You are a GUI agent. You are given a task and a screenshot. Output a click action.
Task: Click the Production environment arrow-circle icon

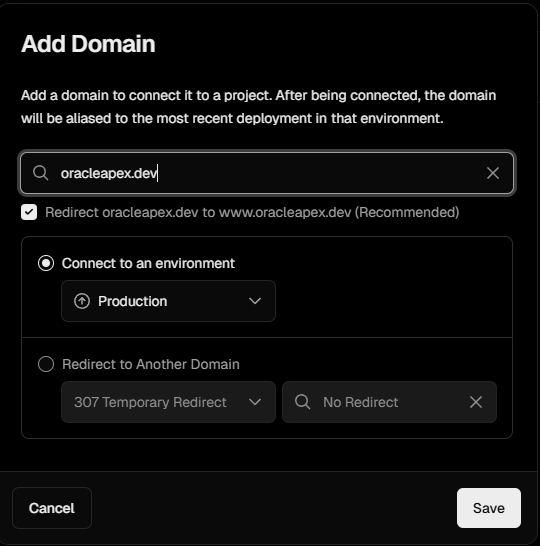tap(82, 301)
